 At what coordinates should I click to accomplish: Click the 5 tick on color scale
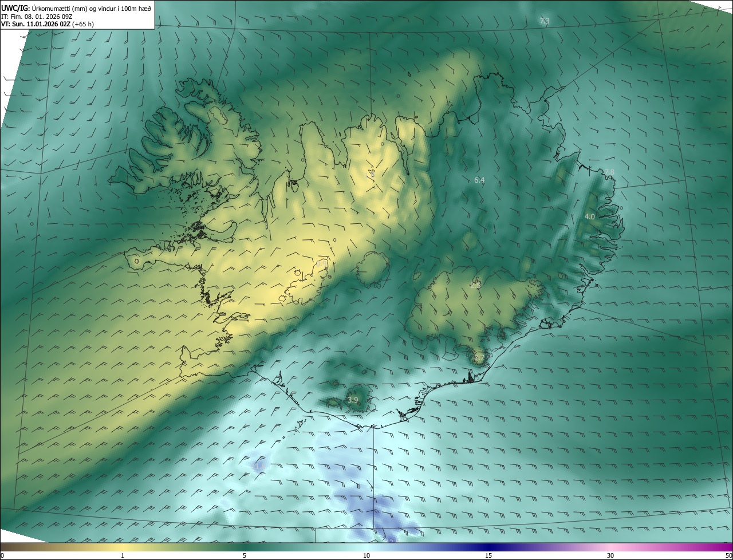tap(245, 556)
